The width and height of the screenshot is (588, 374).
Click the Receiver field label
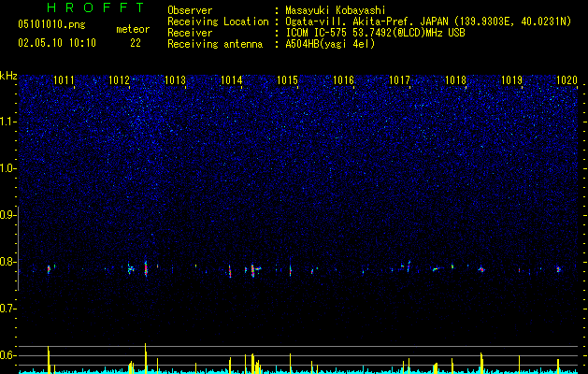(190, 33)
